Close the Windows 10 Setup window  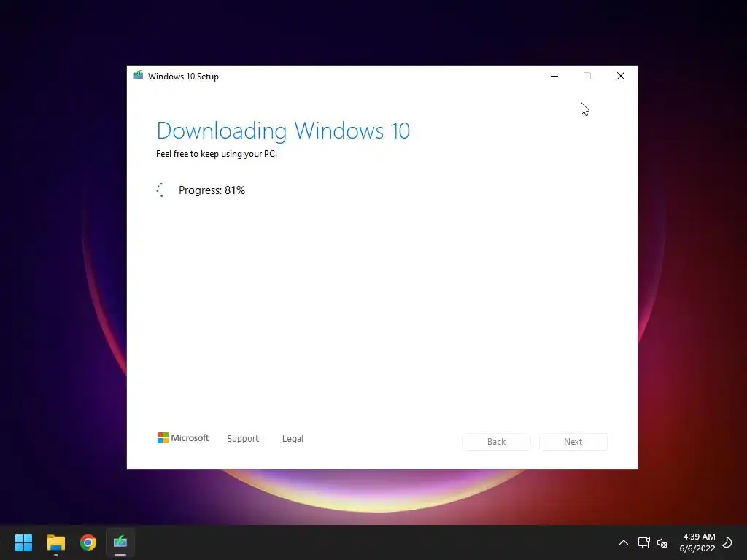pos(620,76)
